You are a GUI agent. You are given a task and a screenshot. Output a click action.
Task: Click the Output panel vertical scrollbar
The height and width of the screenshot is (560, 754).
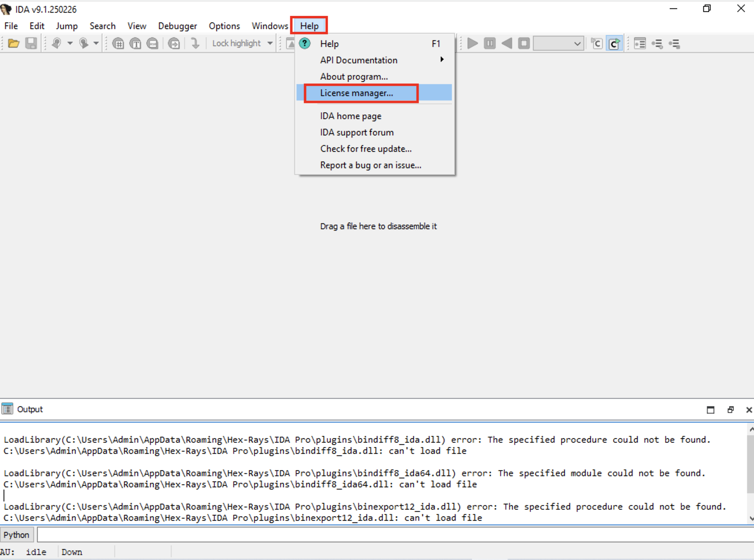pos(750,464)
